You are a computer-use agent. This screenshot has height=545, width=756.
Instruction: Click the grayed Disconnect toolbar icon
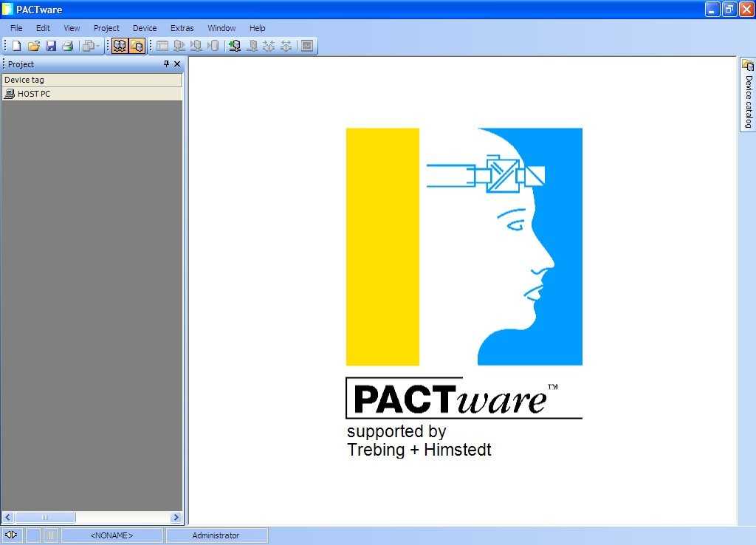286,46
